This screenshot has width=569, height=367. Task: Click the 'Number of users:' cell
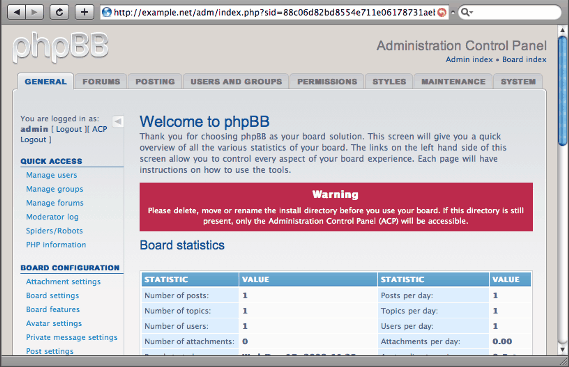click(190, 326)
